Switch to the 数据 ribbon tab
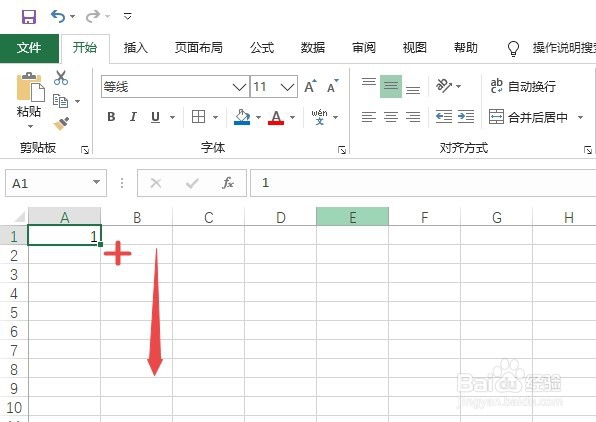The image size is (596, 422). point(312,48)
